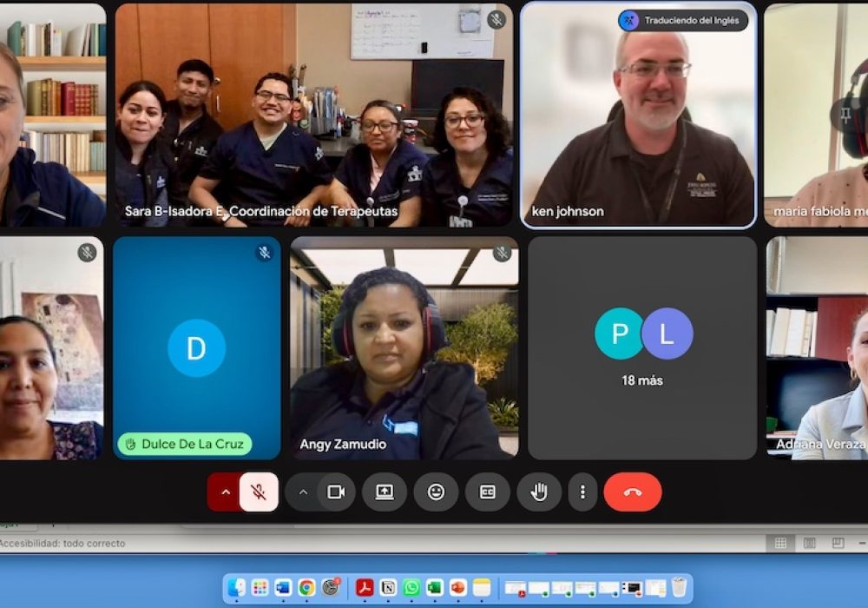Start sharing your screen

point(385,492)
